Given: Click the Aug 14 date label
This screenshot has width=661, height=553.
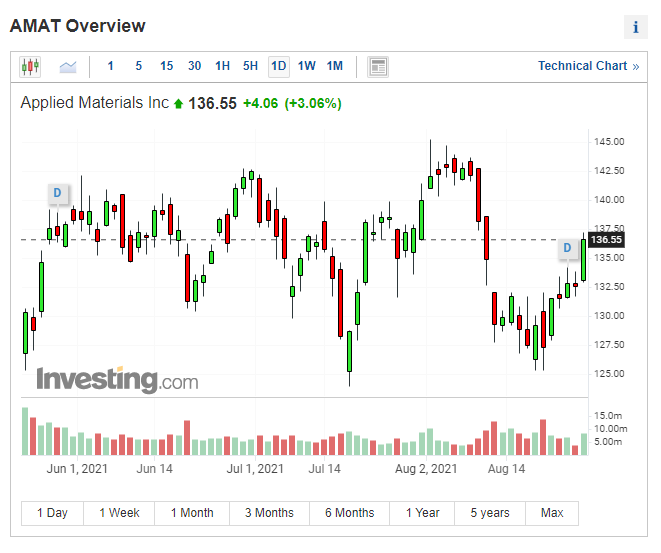Looking at the screenshot, I should pos(506,469).
